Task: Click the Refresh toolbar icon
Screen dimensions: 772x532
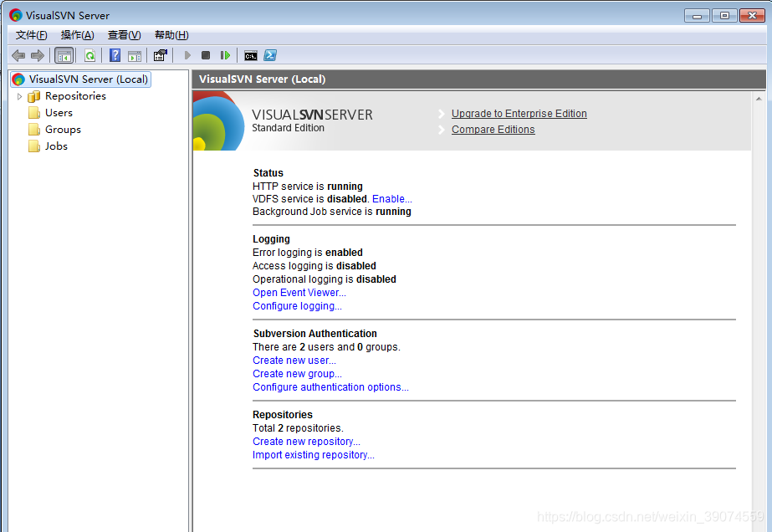Action: tap(89, 56)
